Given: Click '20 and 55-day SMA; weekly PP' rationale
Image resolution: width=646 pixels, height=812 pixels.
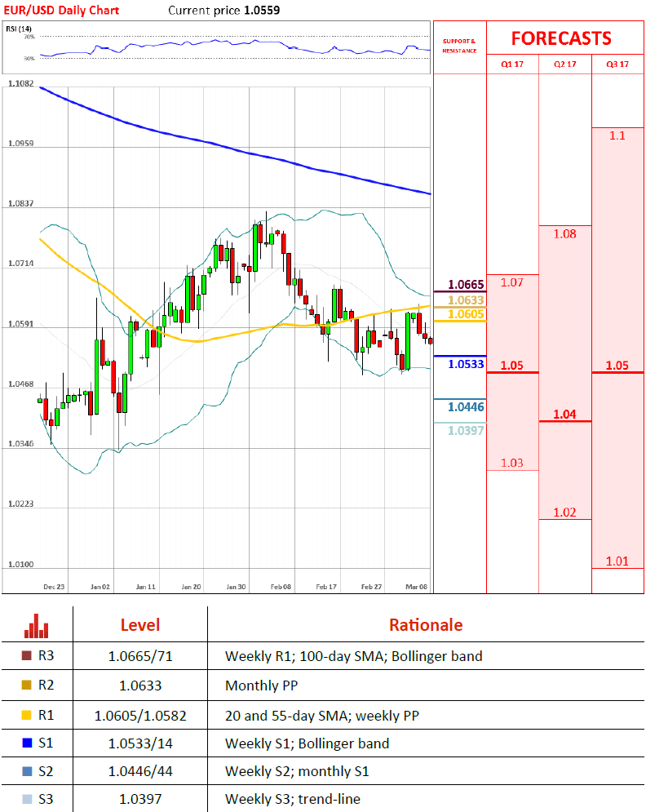Looking at the screenshot, I should (x=322, y=716).
